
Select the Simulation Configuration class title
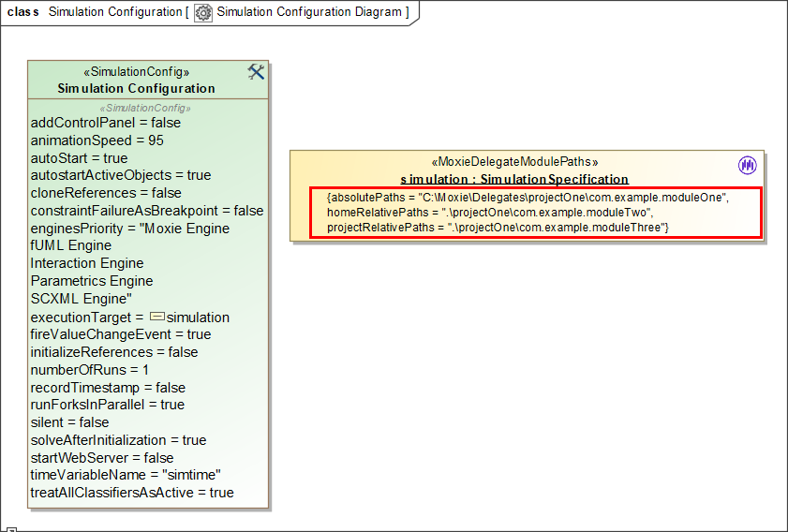(136, 88)
